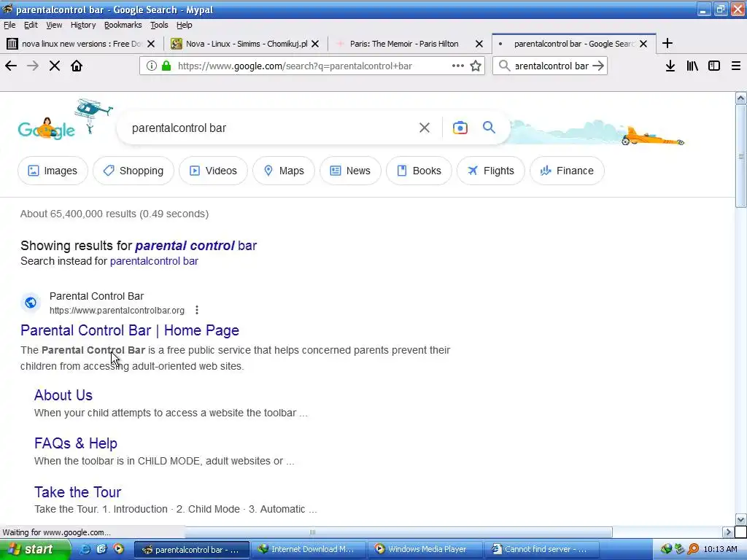Click the forward navigation arrow

32,66
